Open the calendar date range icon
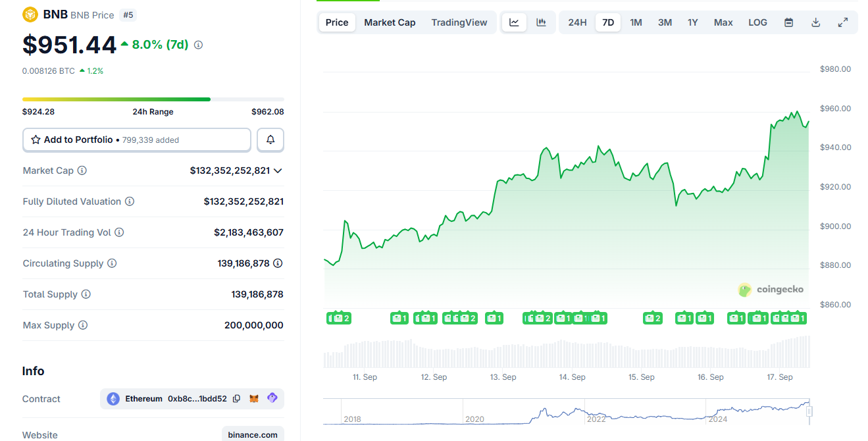 788,22
